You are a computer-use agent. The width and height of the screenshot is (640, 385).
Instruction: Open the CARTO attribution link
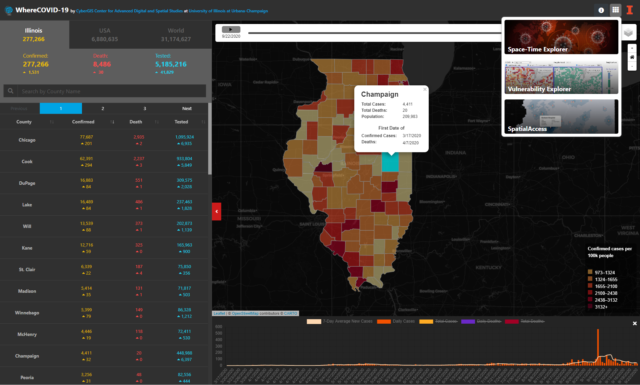pyautogui.click(x=291, y=314)
